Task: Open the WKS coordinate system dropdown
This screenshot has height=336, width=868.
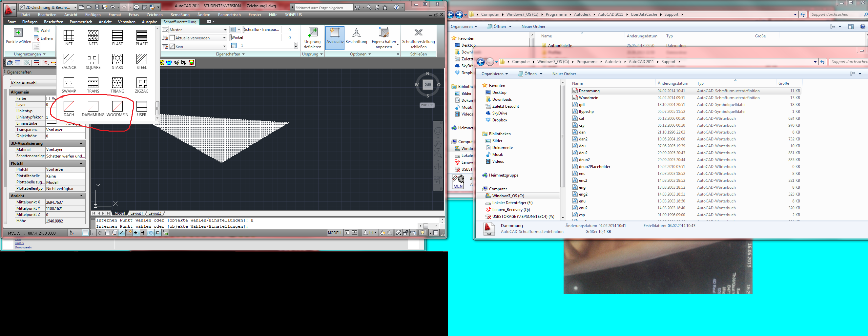Action: coord(427,105)
